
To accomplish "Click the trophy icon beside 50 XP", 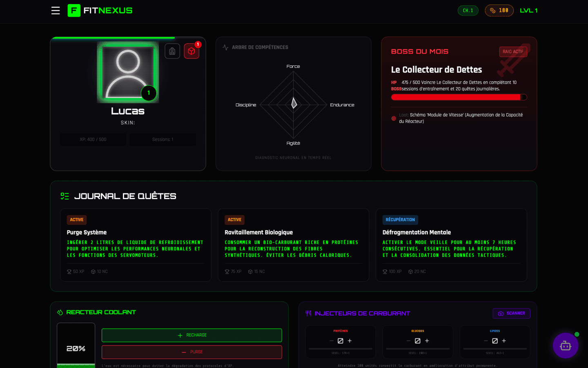I will (69, 272).
